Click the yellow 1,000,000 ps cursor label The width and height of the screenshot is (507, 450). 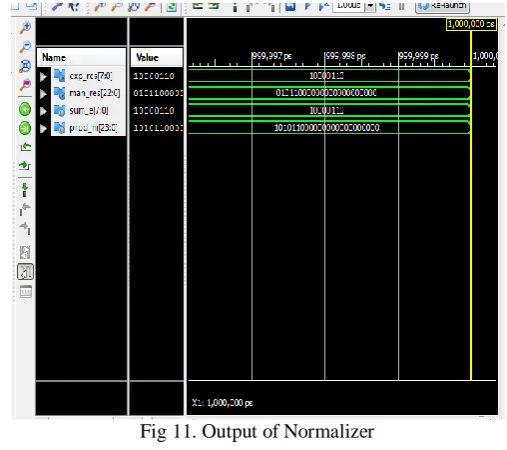tap(471, 24)
